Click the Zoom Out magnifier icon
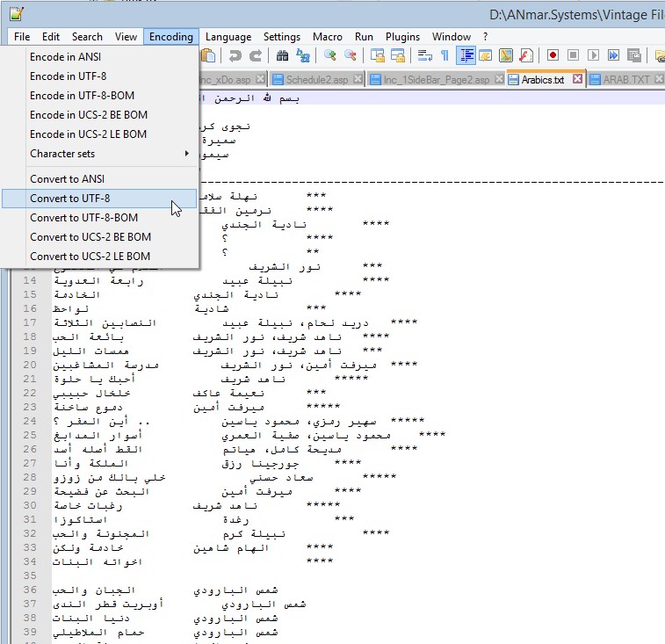The height and width of the screenshot is (644, 665). click(x=351, y=55)
